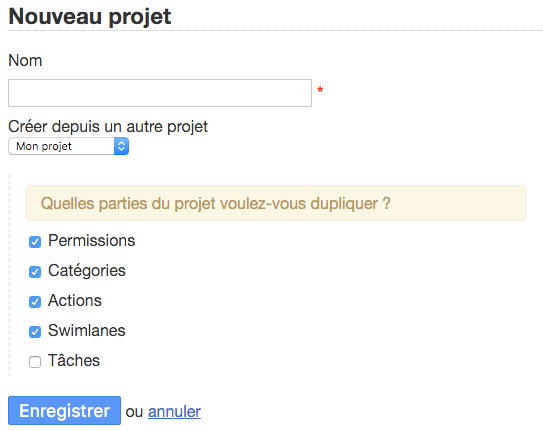
Task: Click the Catégories label text
Action: [x=87, y=271]
